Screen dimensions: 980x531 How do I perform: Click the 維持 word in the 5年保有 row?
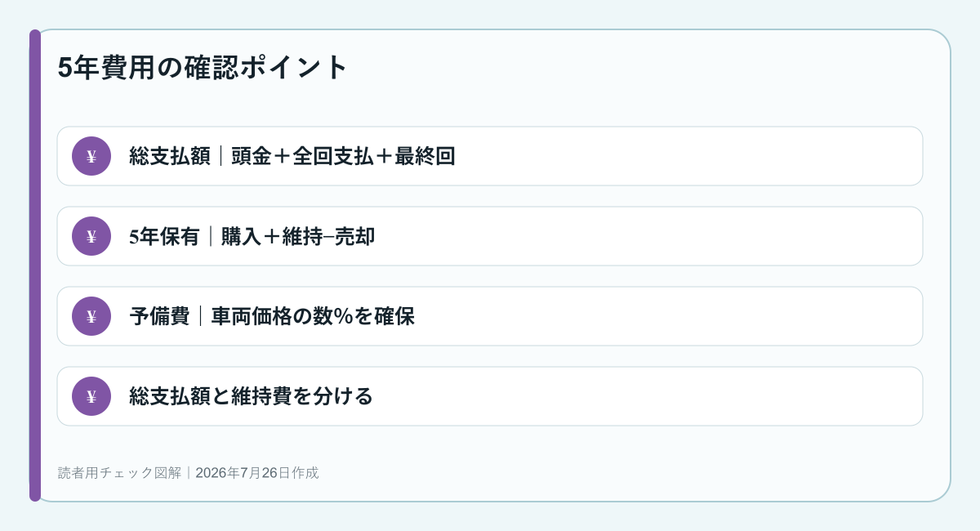coord(302,236)
